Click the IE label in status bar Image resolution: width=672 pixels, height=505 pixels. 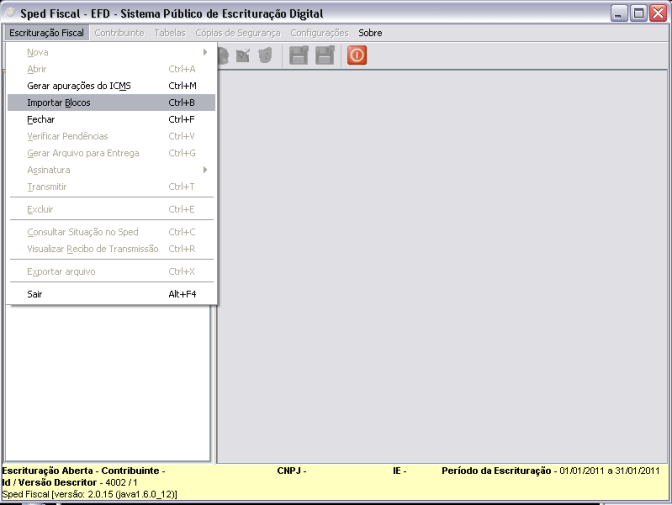point(399,471)
